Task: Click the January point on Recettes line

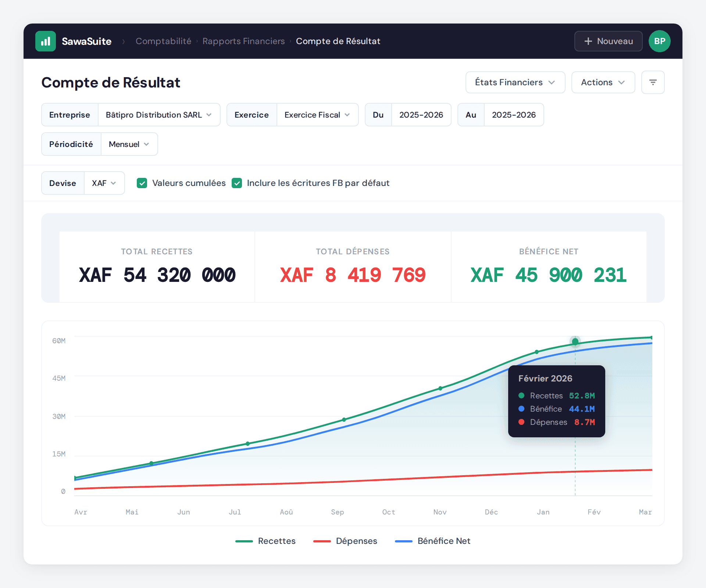Action: click(537, 352)
